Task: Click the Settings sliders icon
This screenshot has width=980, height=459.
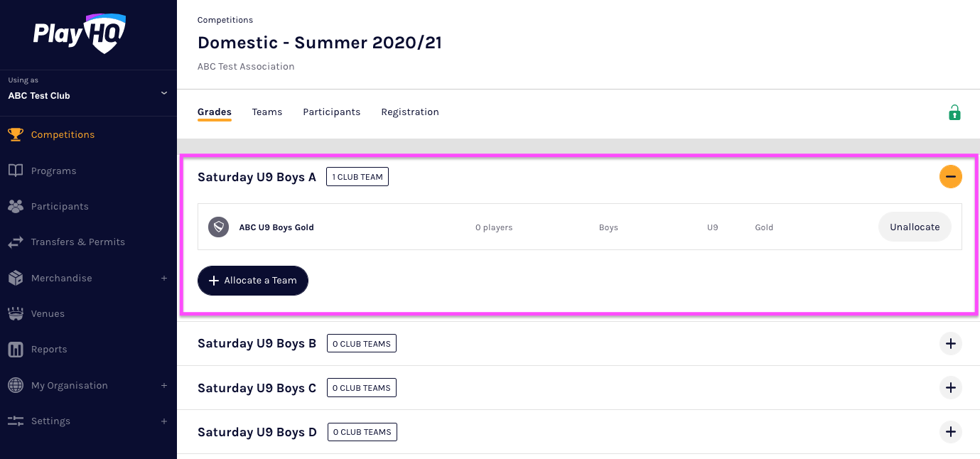Action: click(x=16, y=421)
